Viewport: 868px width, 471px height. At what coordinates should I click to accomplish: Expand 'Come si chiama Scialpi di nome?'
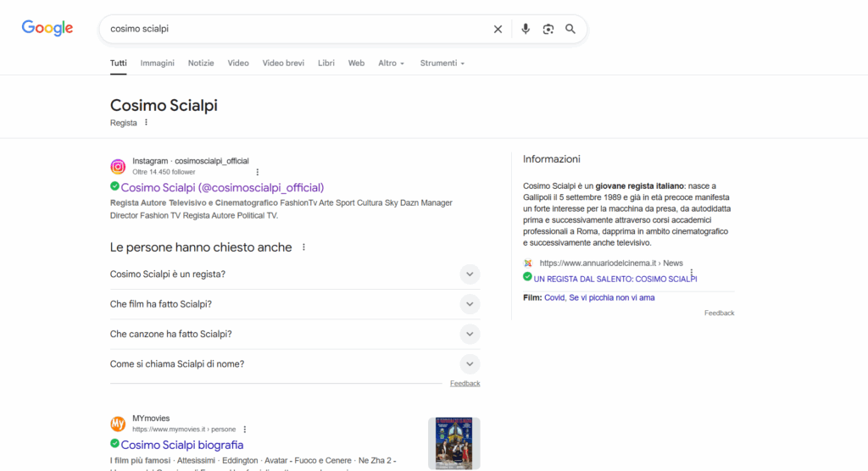click(470, 364)
